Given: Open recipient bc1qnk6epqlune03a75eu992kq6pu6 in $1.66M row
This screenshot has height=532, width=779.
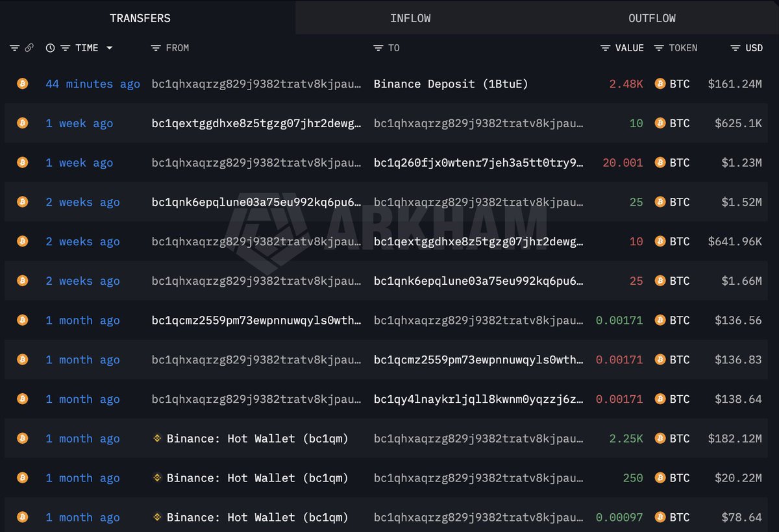Looking at the screenshot, I should (479, 281).
